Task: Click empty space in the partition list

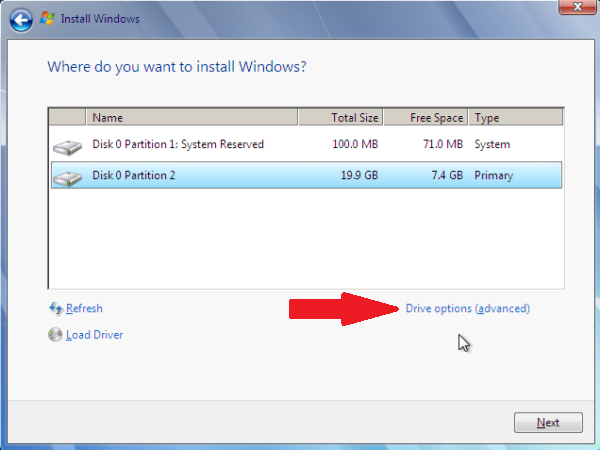Action: point(300,240)
